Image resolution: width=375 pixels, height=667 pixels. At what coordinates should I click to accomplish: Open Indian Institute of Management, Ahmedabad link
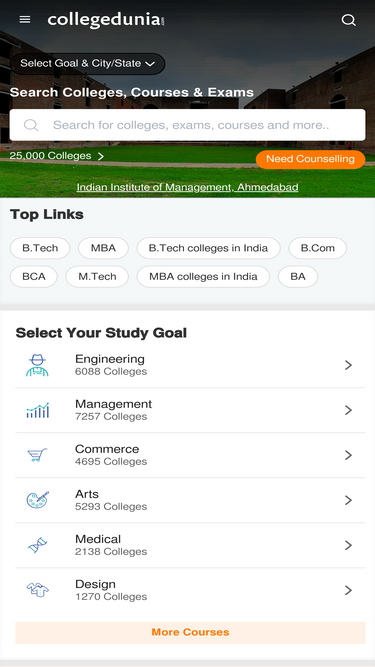coord(188,187)
